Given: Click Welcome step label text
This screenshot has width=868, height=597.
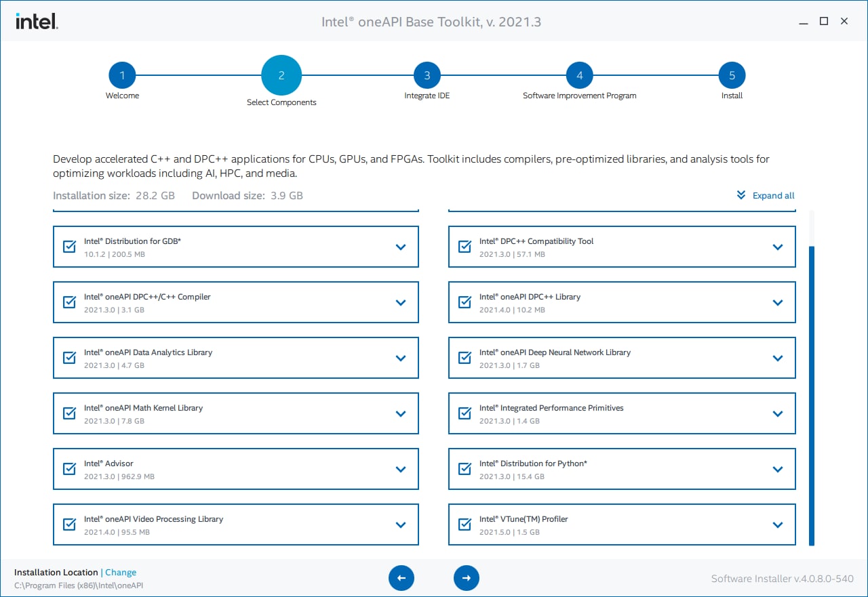Looking at the screenshot, I should point(122,96).
